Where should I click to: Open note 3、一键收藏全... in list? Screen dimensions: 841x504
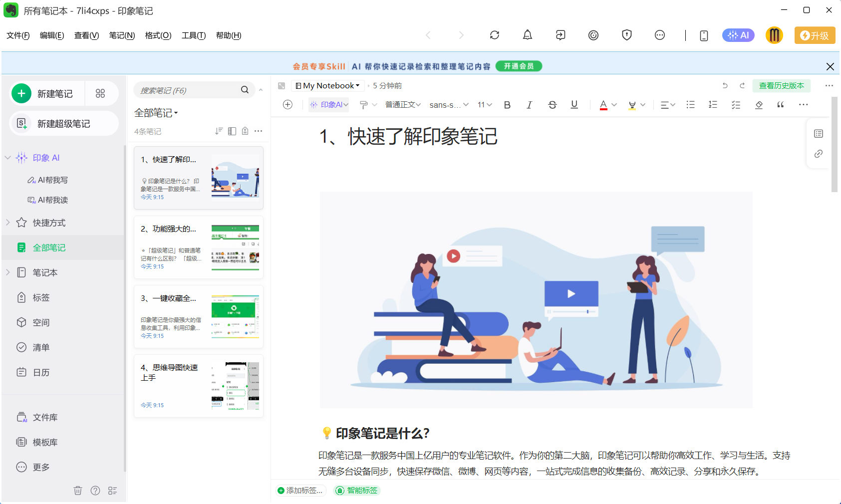click(199, 316)
